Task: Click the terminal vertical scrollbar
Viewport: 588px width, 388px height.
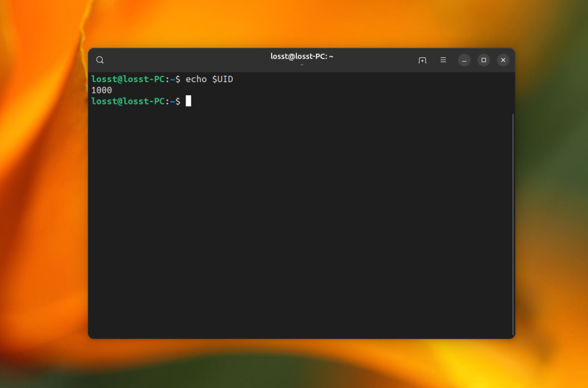Action: (x=513, y=224)
